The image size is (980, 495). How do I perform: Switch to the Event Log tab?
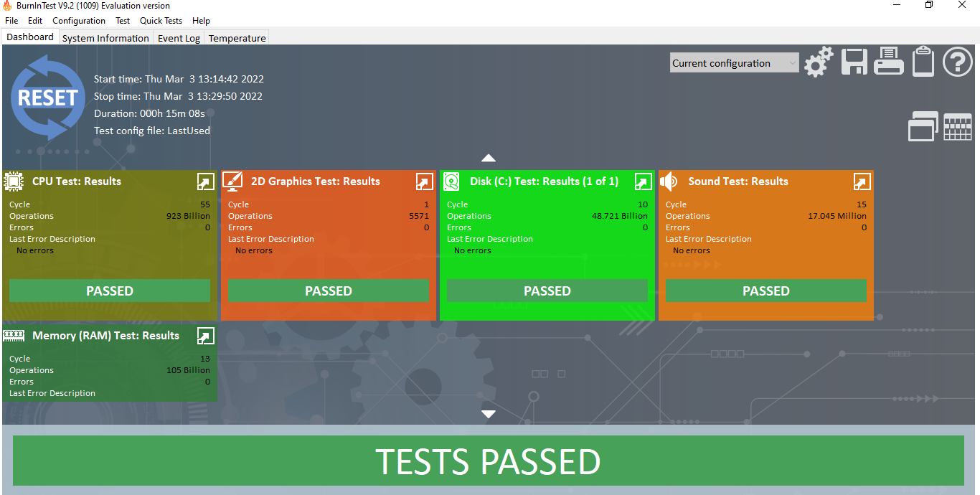[179, 38]
